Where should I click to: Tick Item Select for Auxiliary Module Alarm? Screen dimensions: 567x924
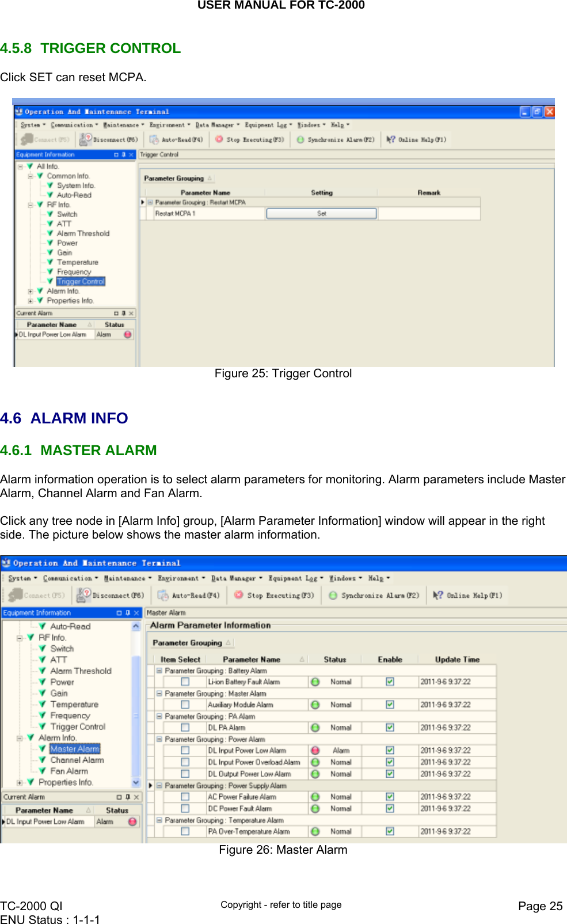click(x=185, y=705)
